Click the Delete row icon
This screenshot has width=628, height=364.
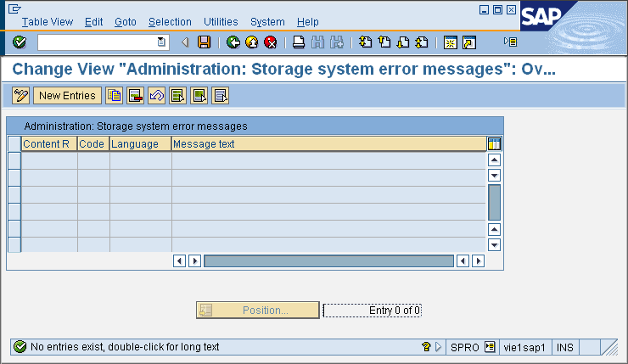pos(135,96)
